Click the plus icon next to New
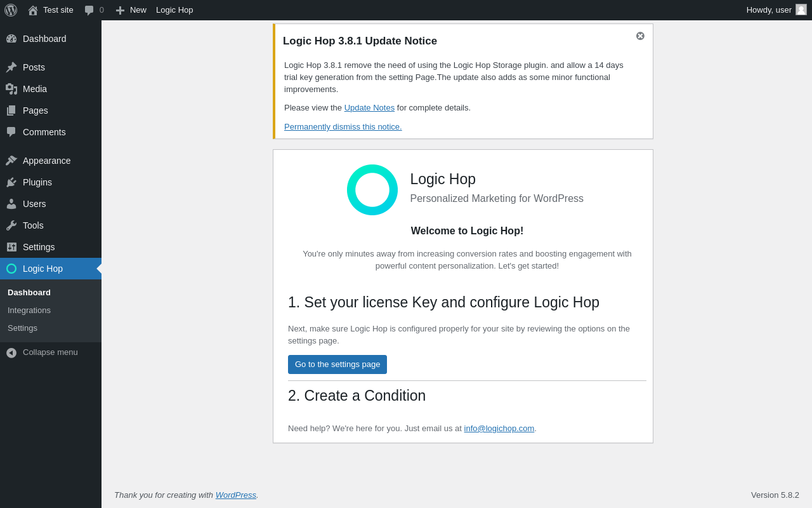The width and height of the screenshot is (812, 508). 120,10
